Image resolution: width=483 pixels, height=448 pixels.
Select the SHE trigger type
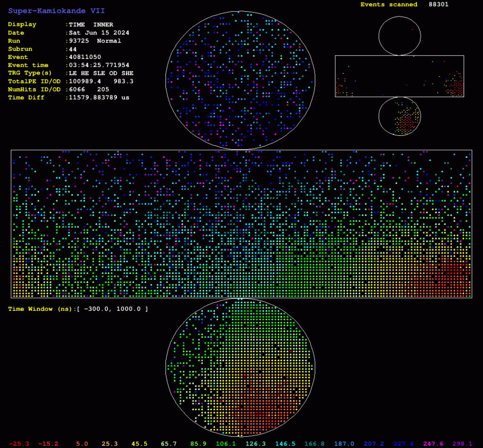[127, 73]
